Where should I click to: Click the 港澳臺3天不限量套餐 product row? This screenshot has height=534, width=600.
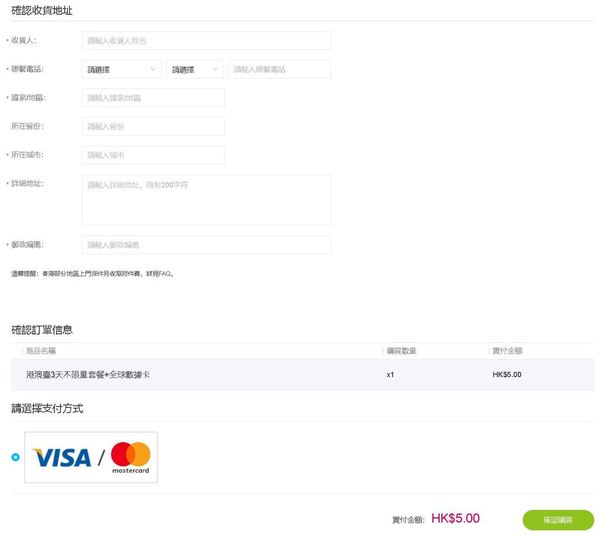[88, 375]
